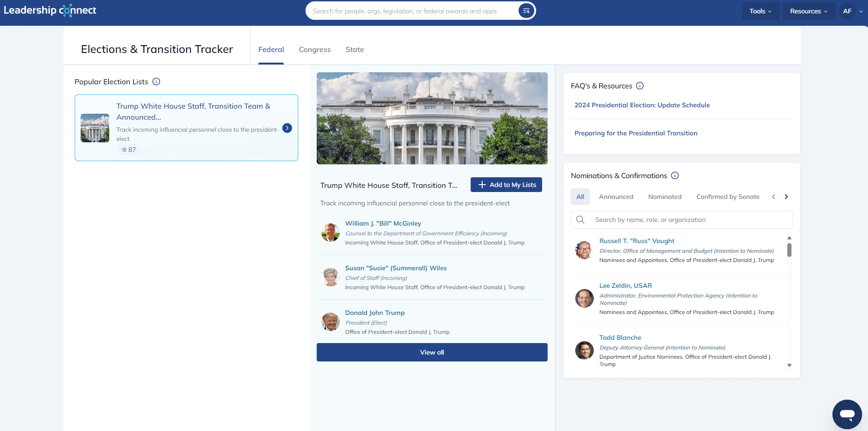This screenshot has height=431, width=868.
Task: Open the info icon next to FAQ's & Resources
Action: [640, 86]
